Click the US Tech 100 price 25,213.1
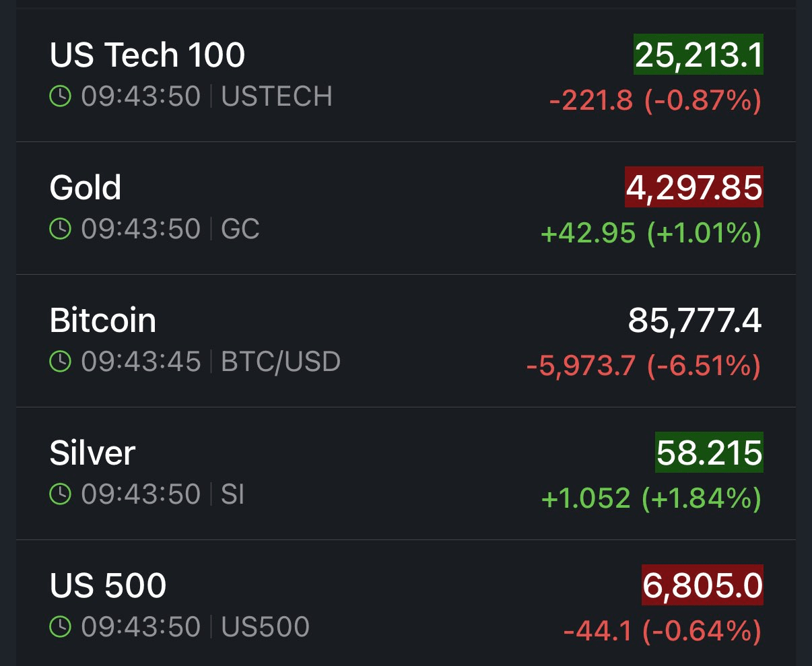812x666 pixels. [x=698, y=55]
